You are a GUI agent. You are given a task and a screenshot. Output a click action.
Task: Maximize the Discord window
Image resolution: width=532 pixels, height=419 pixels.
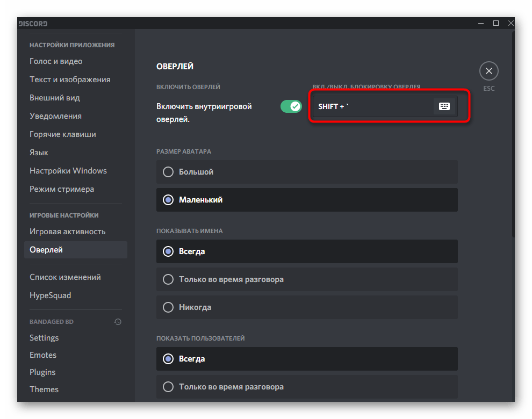495,23
